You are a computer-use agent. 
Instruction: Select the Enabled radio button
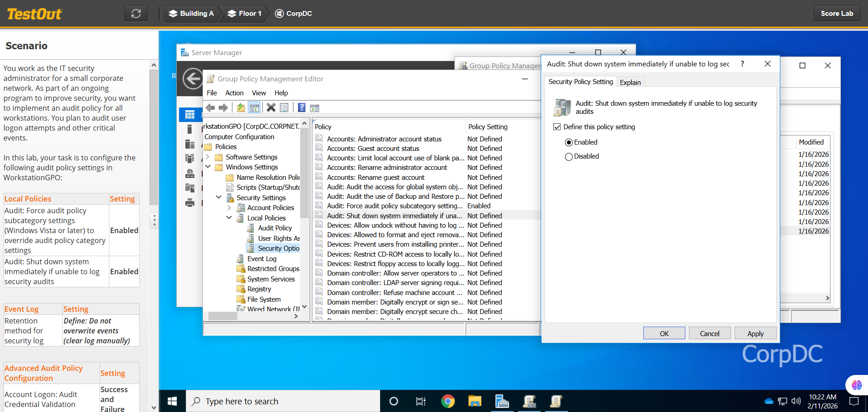tap(569, 142)
